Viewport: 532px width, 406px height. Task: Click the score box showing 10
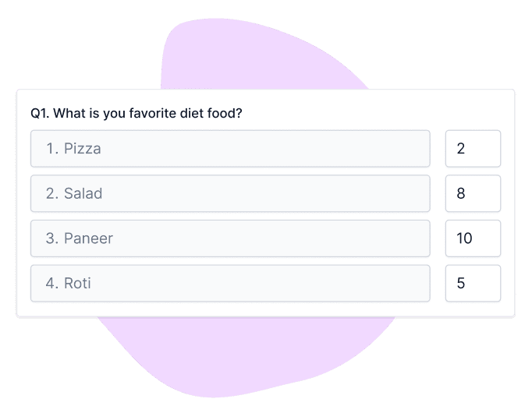point(473,238)
